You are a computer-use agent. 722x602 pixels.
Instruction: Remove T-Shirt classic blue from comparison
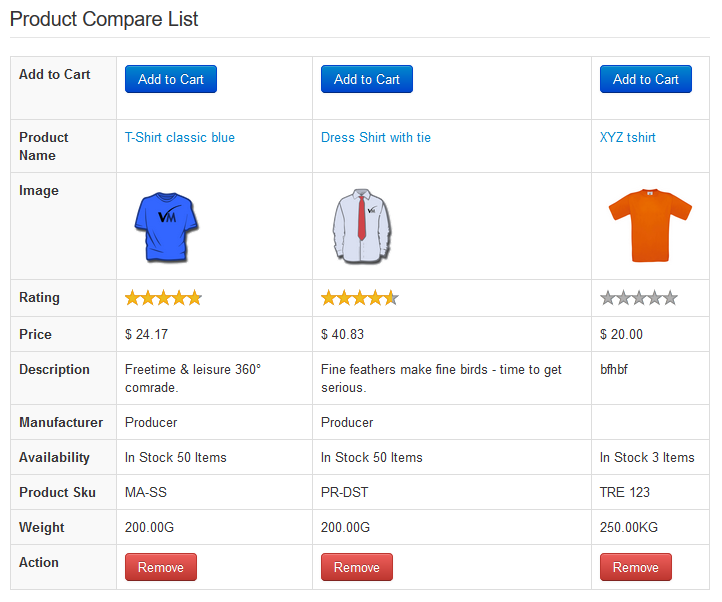[x=160, y=567]
